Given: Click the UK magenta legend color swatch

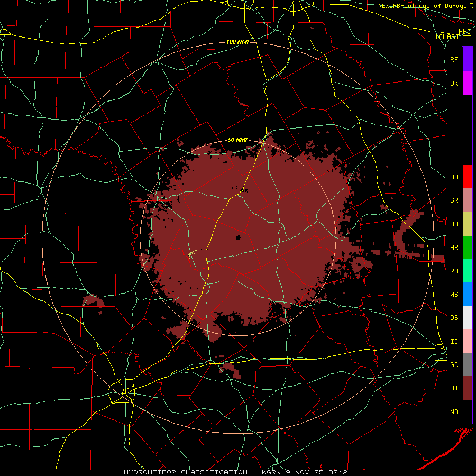Looking at the screenshot, I should tap(467, 83).
